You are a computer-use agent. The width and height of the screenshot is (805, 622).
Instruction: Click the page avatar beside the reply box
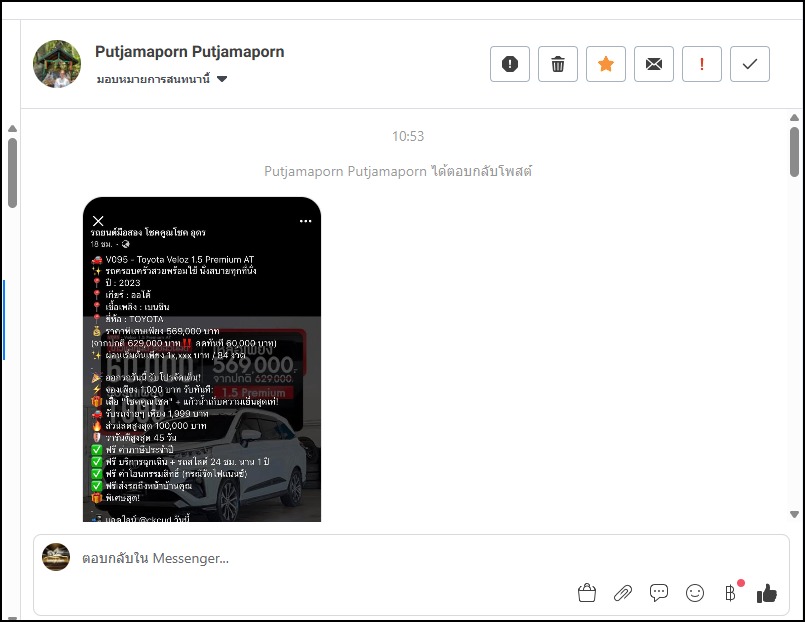[56, 557]
